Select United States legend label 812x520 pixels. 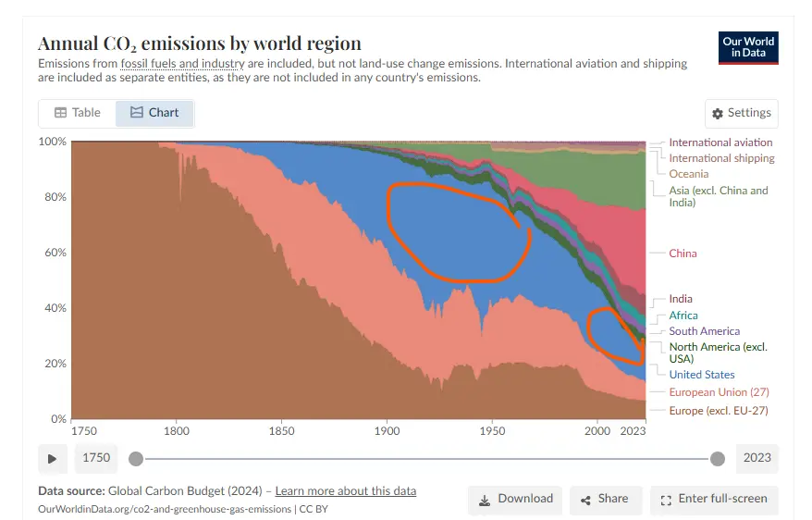pyautogui.click(x=701, y=375)
